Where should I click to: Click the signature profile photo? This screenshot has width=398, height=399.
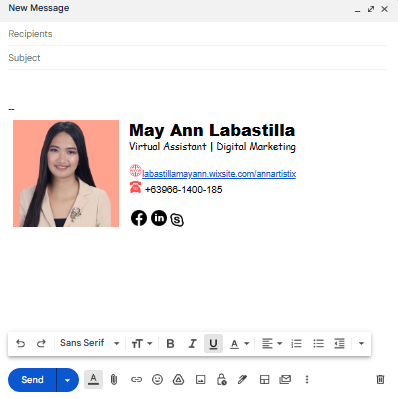66,173
